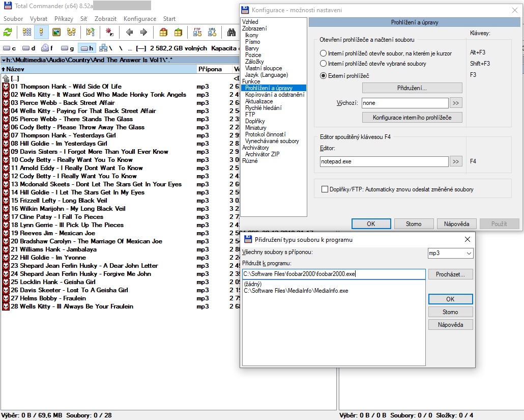Image resolution: width=524 pixels, height=420 pixels.
Task: Select 'Interní prohlížeč otevře vybrané soubory' radio
Action: click(x=324, y=64)
